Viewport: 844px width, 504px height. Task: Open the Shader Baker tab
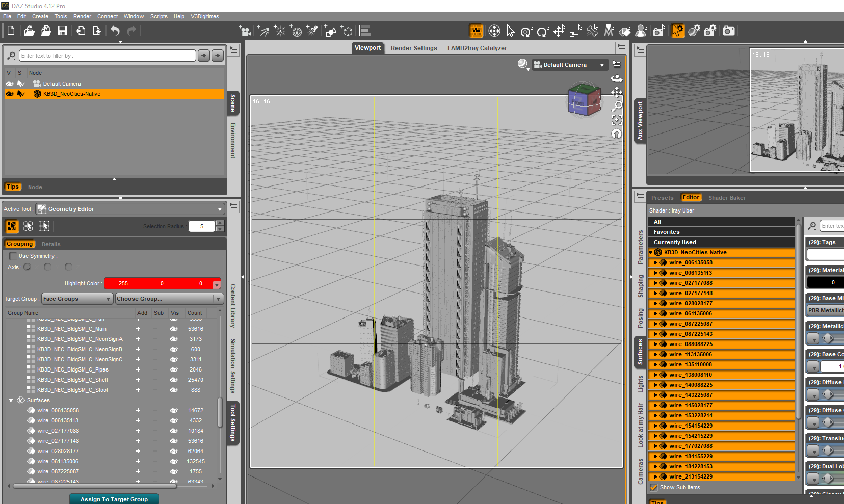pyautogui.click(x=727, y=198)
